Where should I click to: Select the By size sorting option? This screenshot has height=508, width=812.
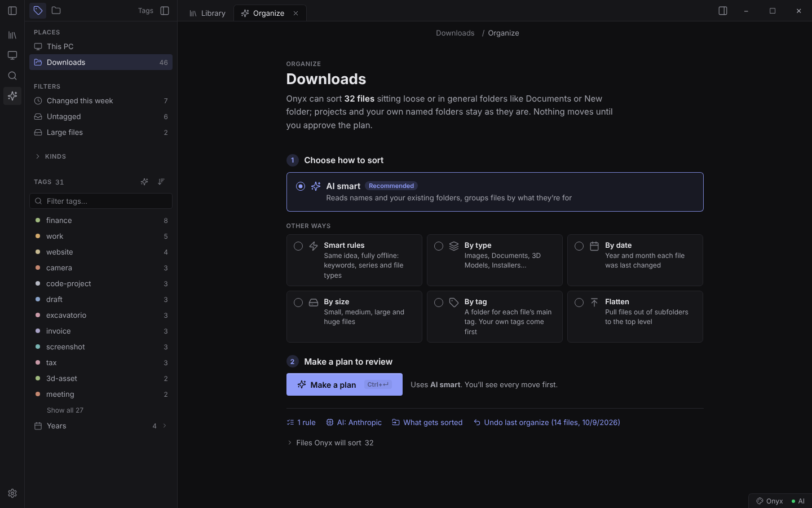pos(354,317)
